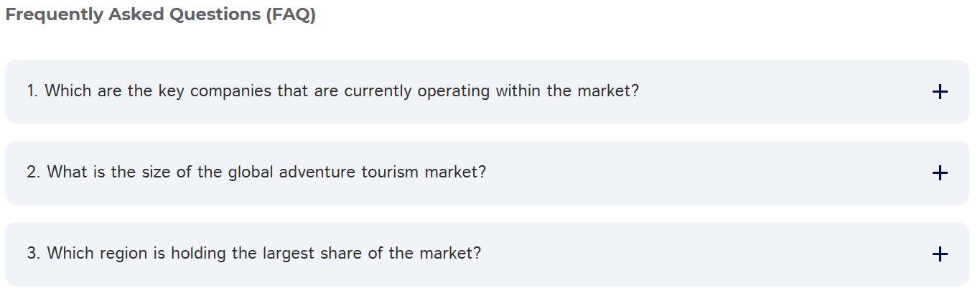Click the plus icon beside the key companies question
This screenshot has width=980, height=296.
[939, 92]
